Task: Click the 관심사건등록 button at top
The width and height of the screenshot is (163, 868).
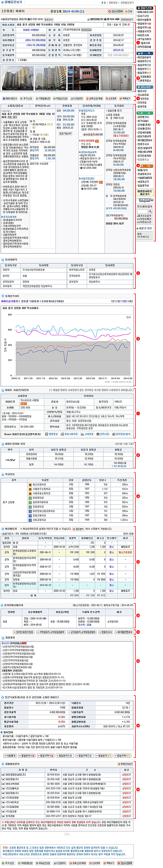Action: [x=116, y=12]
